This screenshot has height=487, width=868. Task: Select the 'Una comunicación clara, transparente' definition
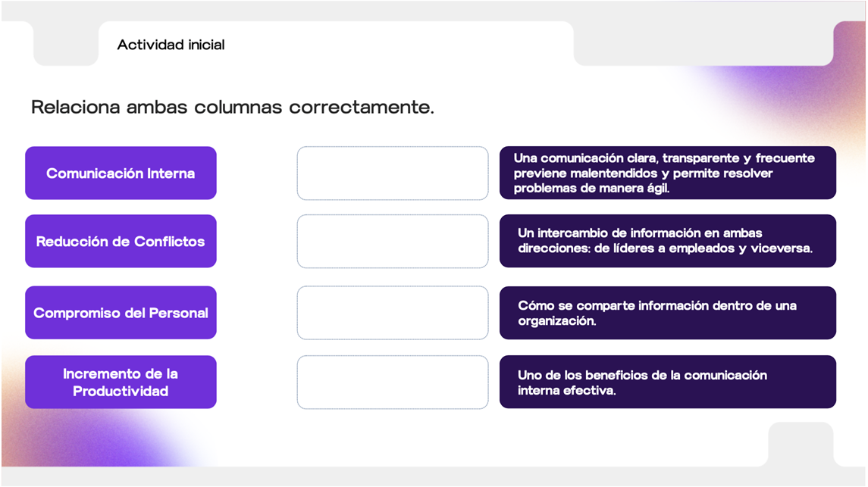[667, 173]
